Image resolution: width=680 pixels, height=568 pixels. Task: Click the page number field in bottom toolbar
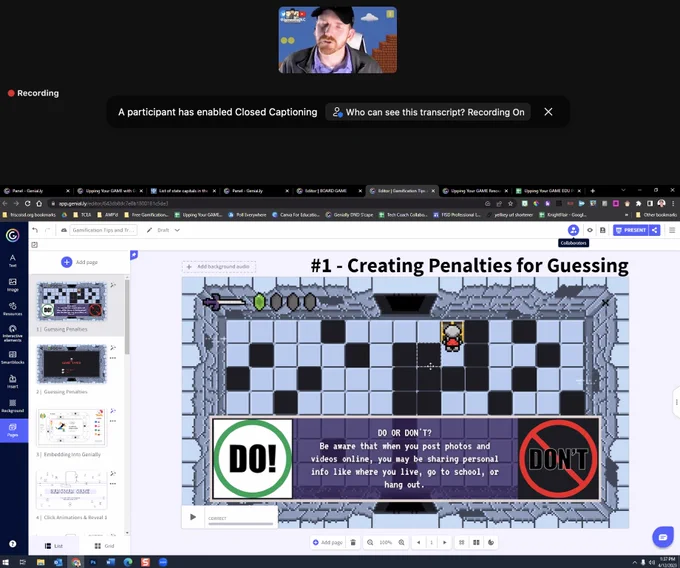[432, 542]
